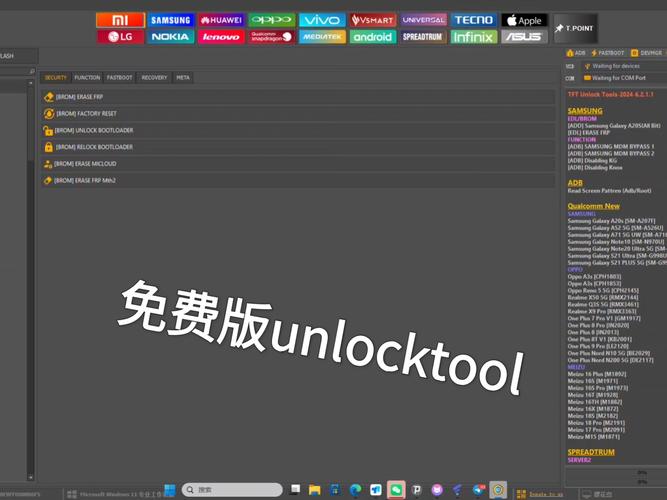The width and height of the screenshot is (667, 500).
Task: Run [BROM] ERASE FRP operation
Action: tap(298, 97)
